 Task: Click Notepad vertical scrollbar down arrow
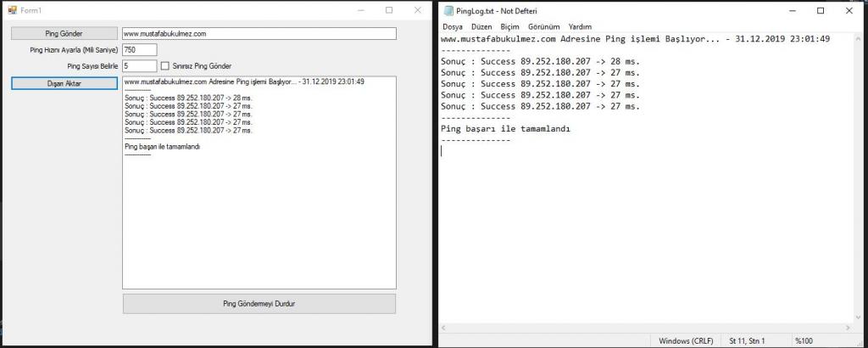coord(859,318)
